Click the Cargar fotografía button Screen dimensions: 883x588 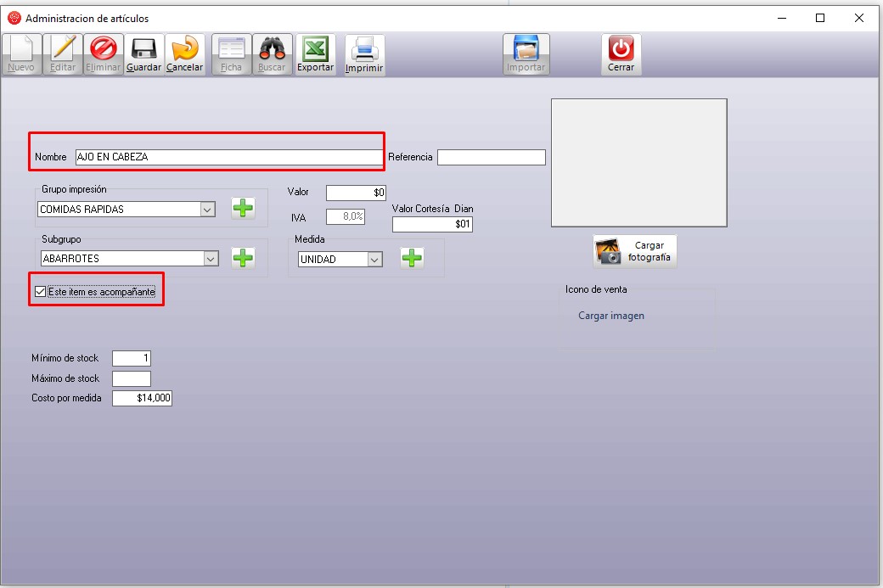click(634, 251)
